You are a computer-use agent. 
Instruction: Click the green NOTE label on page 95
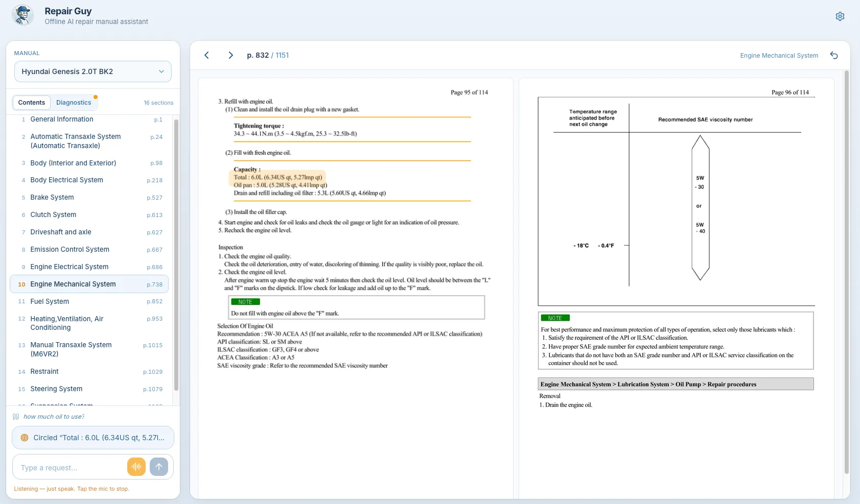pyautogui.click(x=245, y=302)
